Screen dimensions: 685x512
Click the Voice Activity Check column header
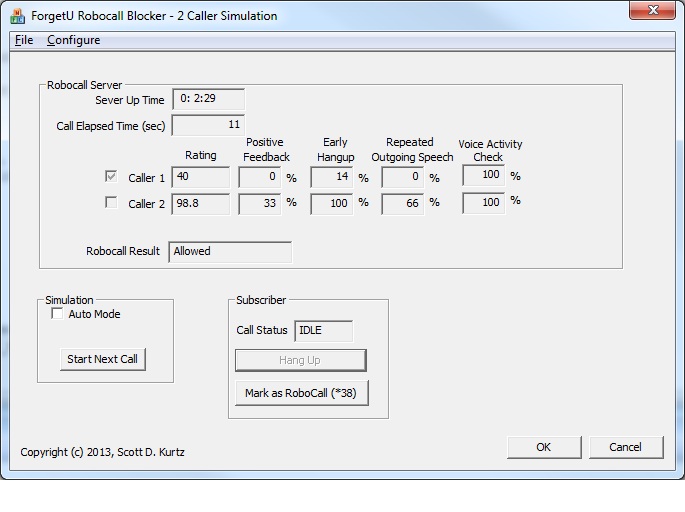490,150
